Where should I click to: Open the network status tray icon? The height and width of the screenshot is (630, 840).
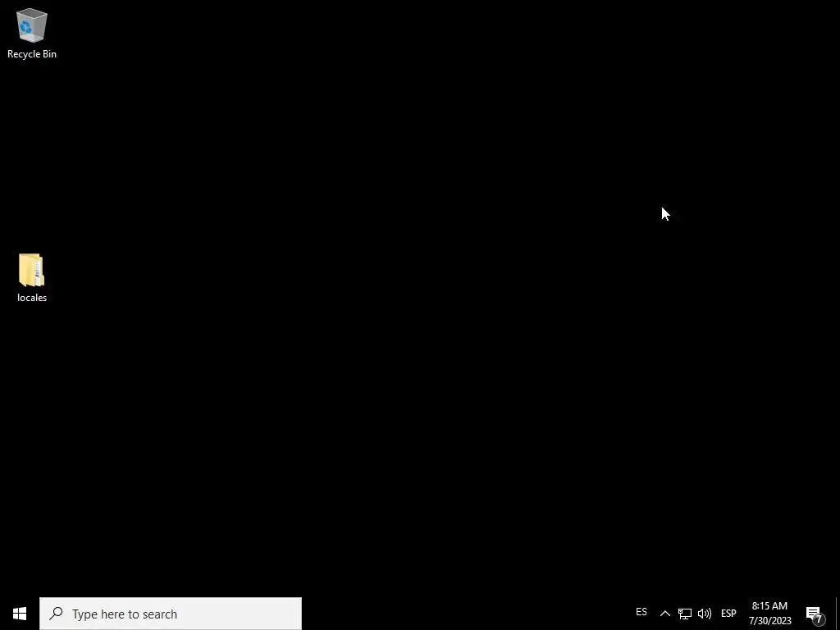(685, 614)
